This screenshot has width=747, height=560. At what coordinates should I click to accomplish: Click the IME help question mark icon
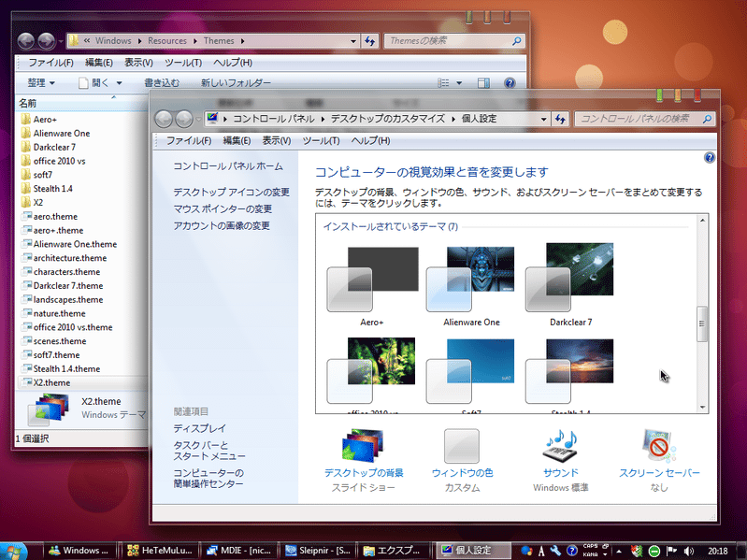point(572,551)
